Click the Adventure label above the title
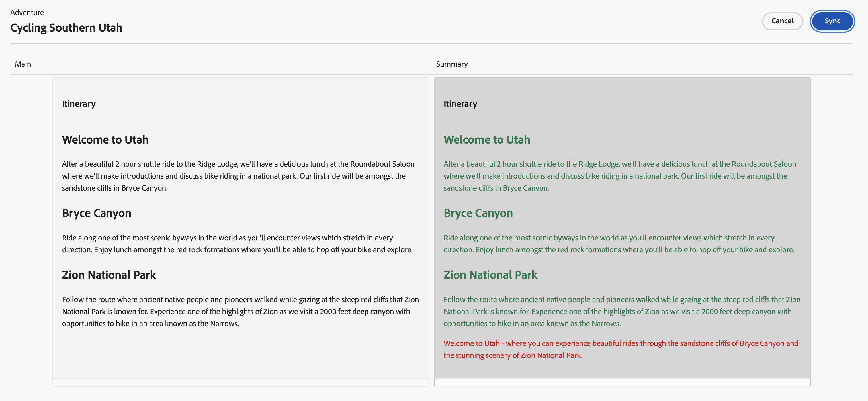The image size is (868, 401). point(27,13)
